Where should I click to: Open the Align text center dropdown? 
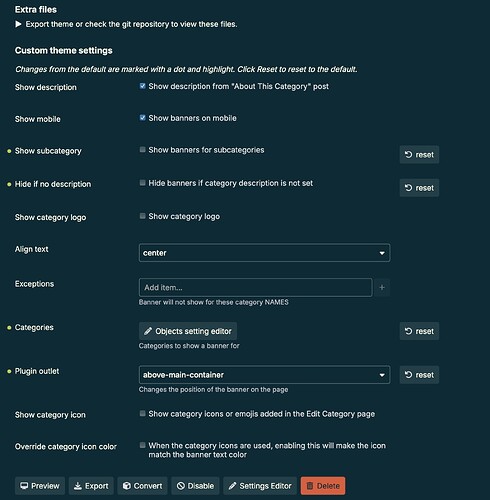pos(264,253)
